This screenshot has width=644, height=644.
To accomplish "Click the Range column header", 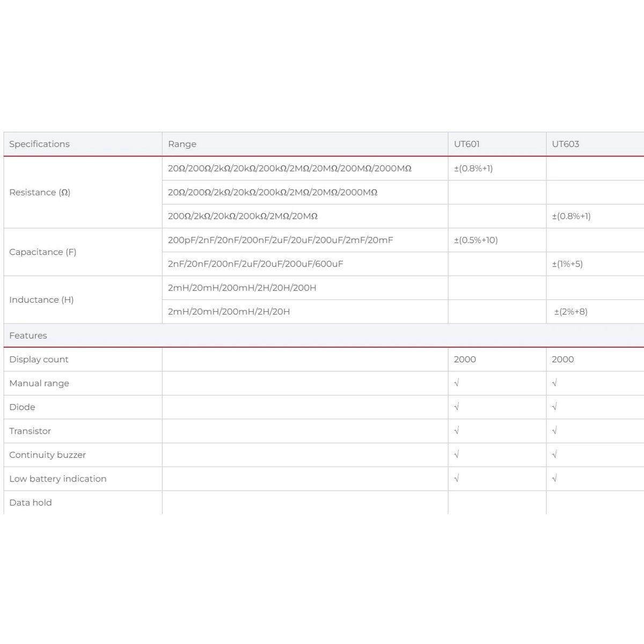I will pos(182,144).
